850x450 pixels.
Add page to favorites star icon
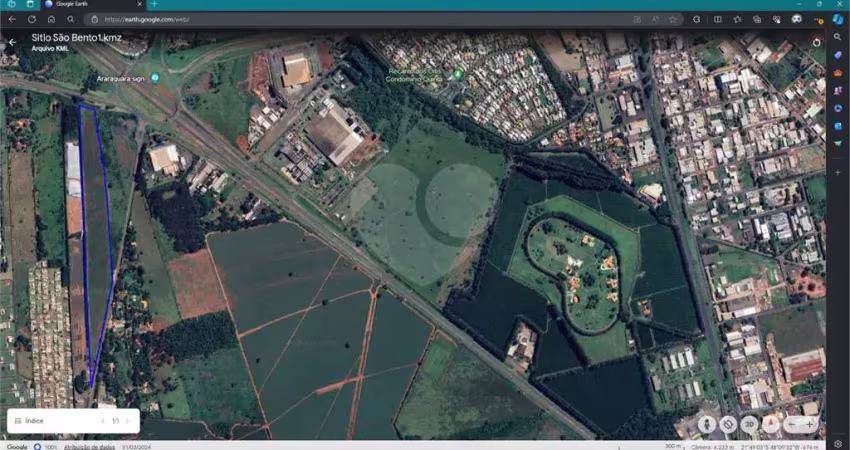(x=673, y=20)
